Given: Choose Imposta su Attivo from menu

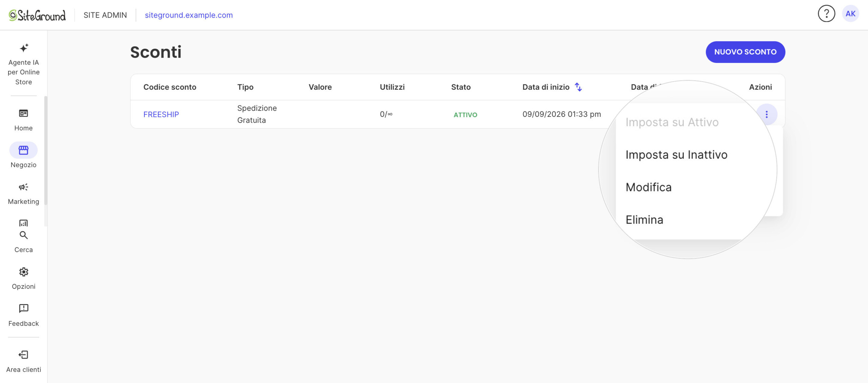Looking at the screenshot, I should coord(672,122).
